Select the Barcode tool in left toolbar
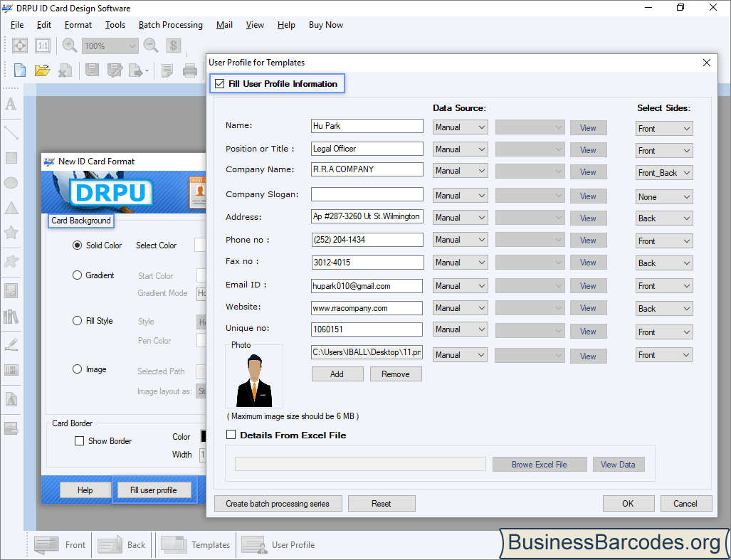731x560 pixels. [11, 370]
